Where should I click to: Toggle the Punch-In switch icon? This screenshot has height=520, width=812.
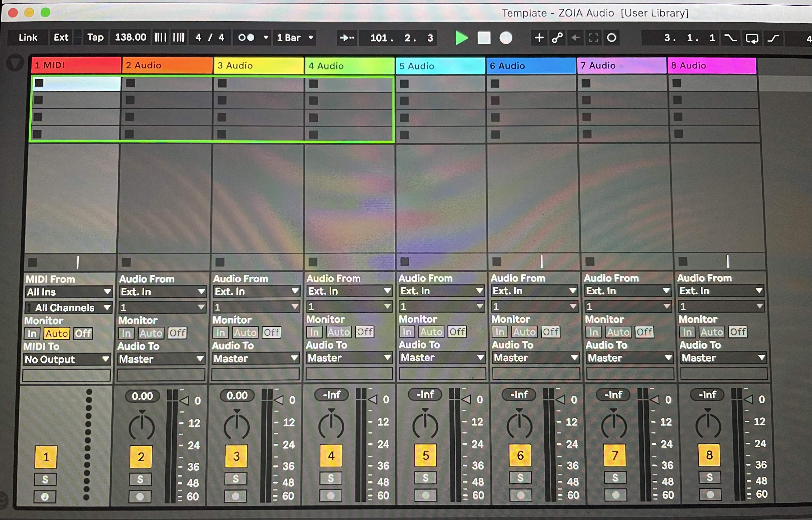click(731, 38)
